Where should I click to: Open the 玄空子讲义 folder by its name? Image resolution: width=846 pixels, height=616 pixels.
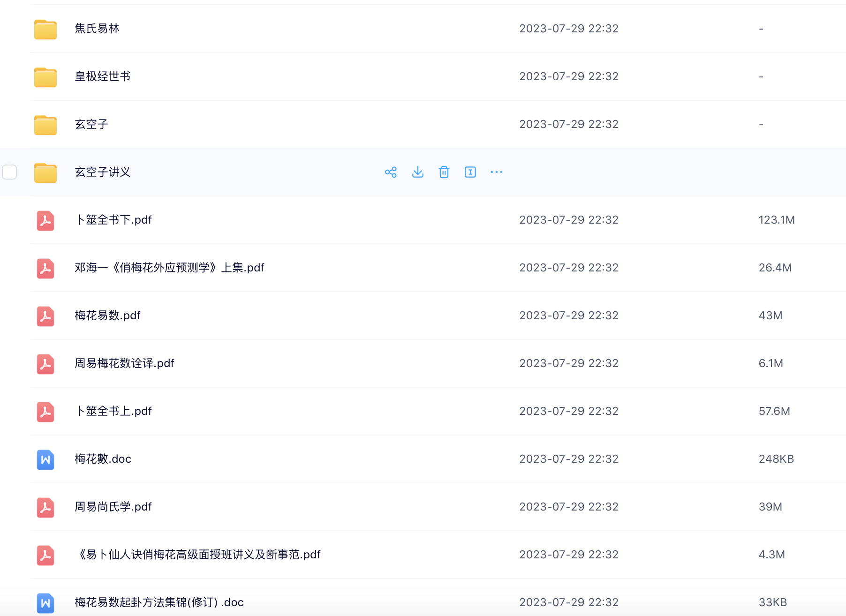click(x=102, y=172)
